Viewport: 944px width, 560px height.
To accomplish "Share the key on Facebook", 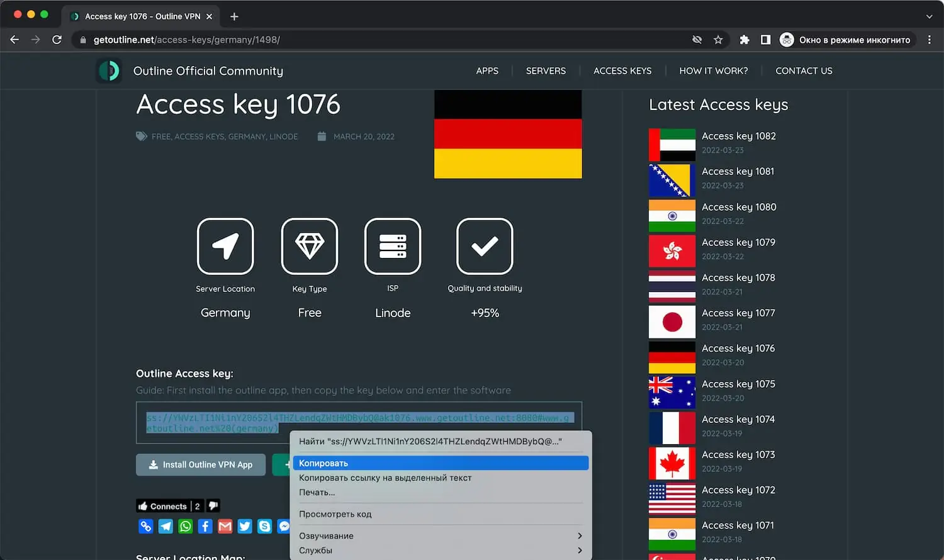I will (205, 526).
